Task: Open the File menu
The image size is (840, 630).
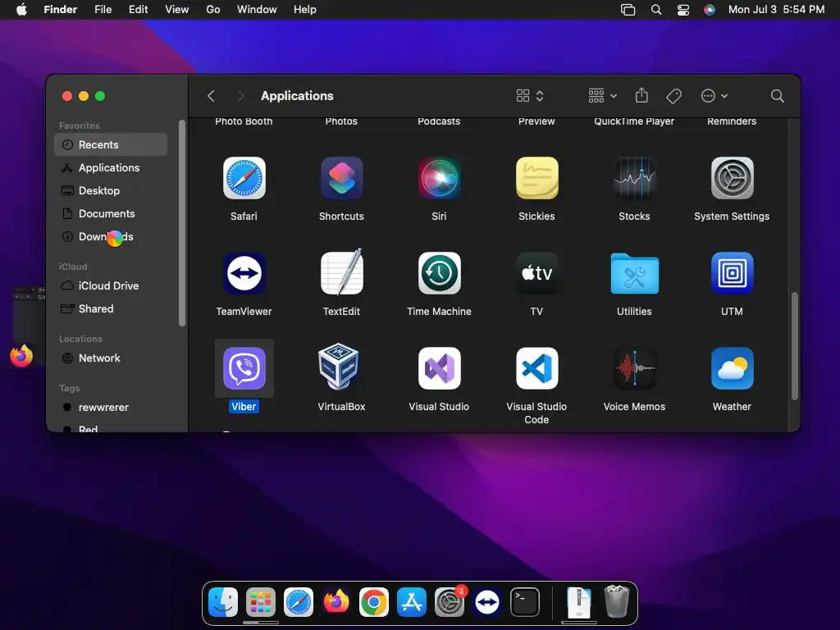Action: click(103, 10)
